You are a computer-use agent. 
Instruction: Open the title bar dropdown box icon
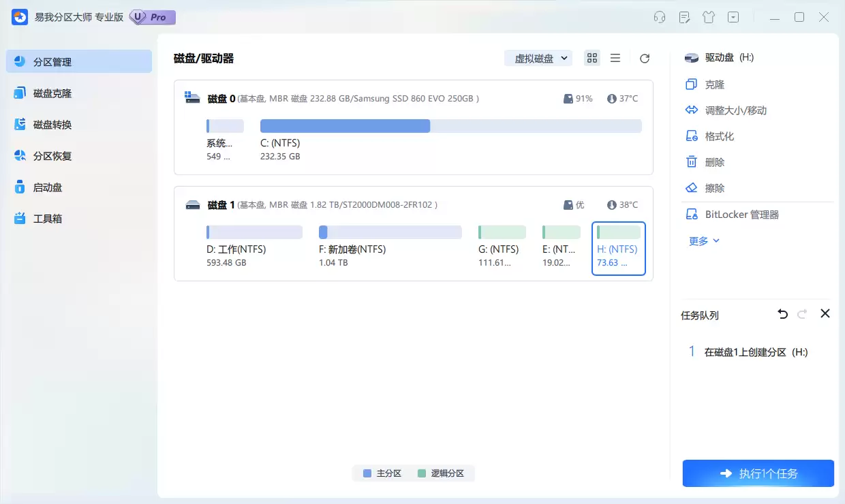click(733, 16)
